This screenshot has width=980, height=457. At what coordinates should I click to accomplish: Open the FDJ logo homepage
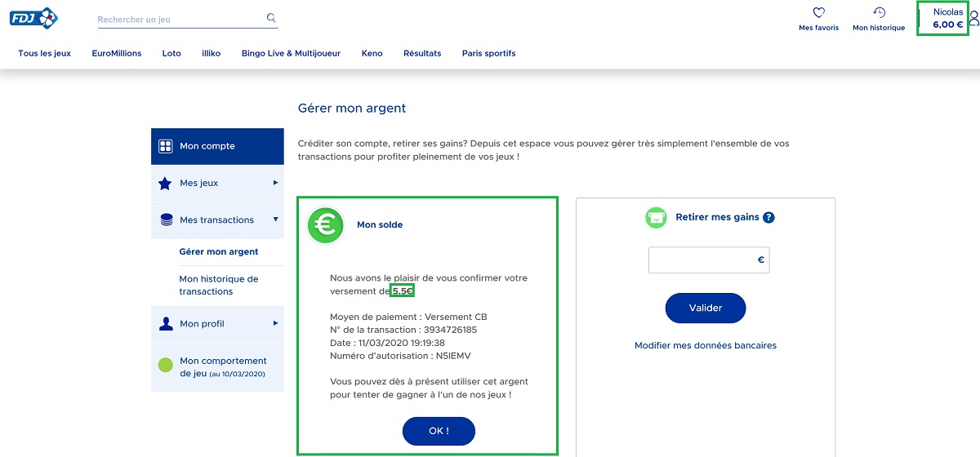coord(33,16)
